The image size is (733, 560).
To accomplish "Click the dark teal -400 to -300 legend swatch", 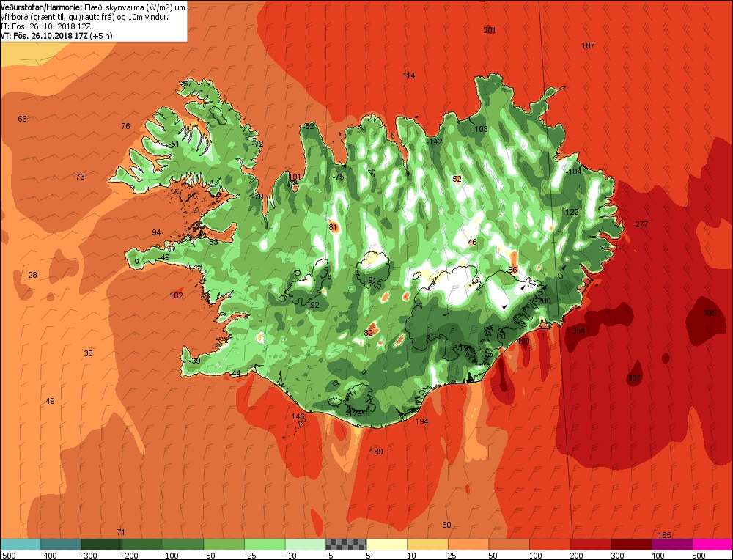I will click(61, 545).
